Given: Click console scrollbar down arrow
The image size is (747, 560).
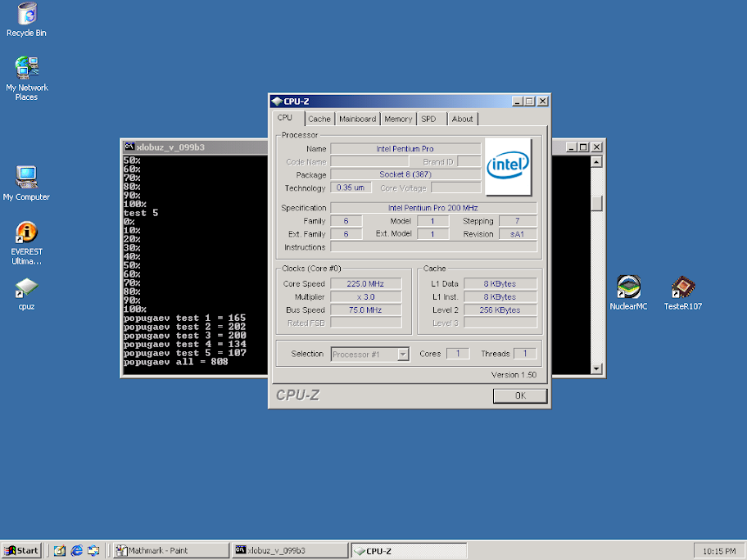Looking at the screenshot, I should pos(596,368).
